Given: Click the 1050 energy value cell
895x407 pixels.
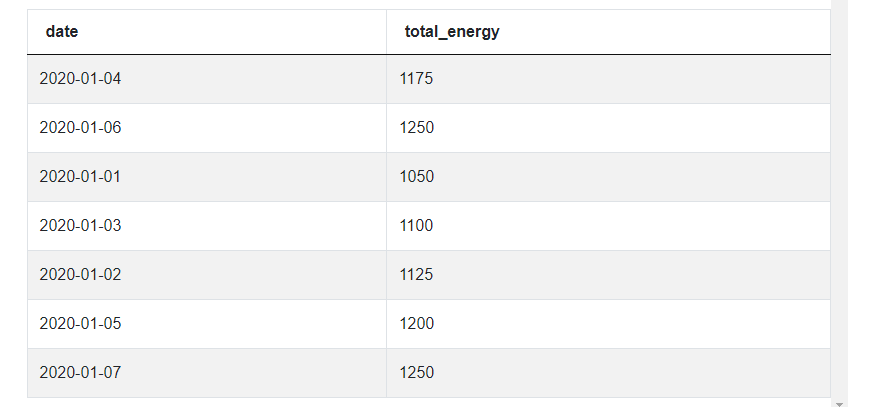Looking at the screenshot, I should tap(608, 177).
